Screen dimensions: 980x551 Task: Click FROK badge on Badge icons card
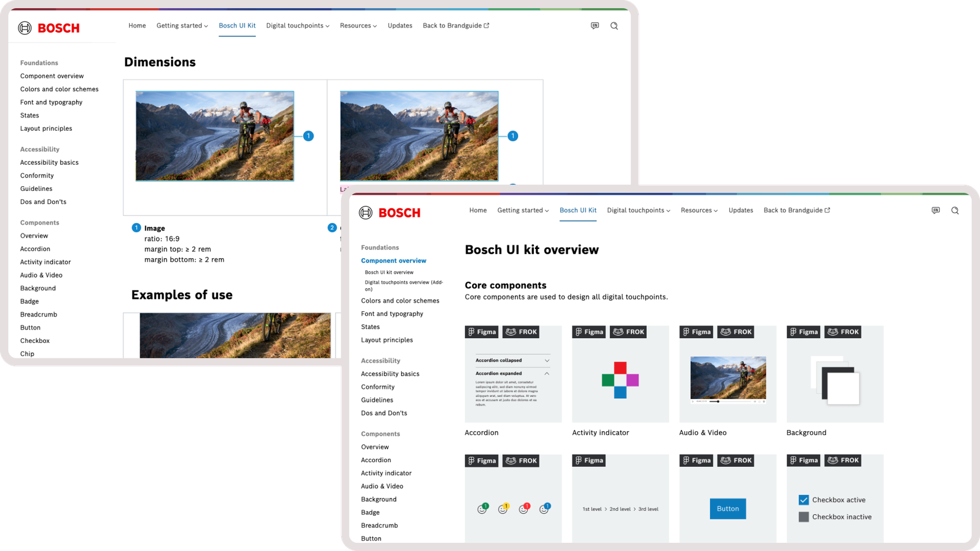(x=521, y=461)
